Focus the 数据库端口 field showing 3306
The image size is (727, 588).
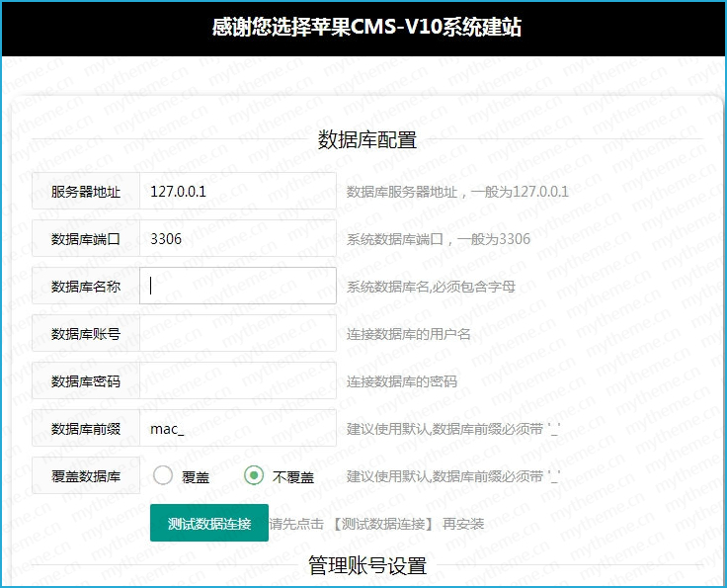tap(238, 238)
